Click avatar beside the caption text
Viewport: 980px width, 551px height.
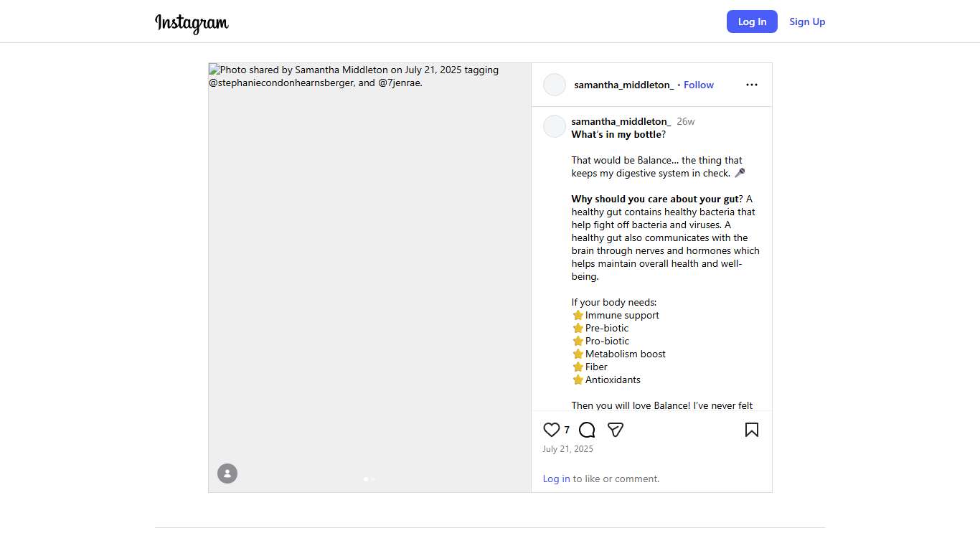[x=555, y=126]
